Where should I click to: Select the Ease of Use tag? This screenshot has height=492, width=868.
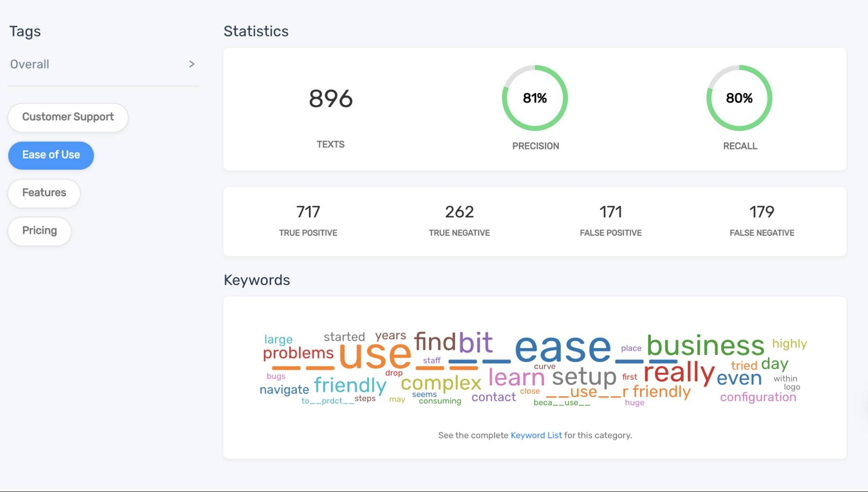pyautogui.click(x=51, y=155)
